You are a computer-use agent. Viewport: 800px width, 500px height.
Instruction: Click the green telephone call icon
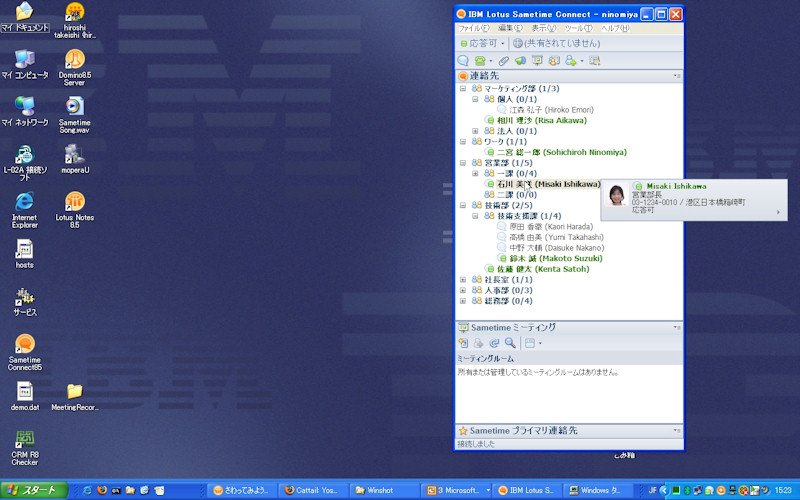pos(480,61)
